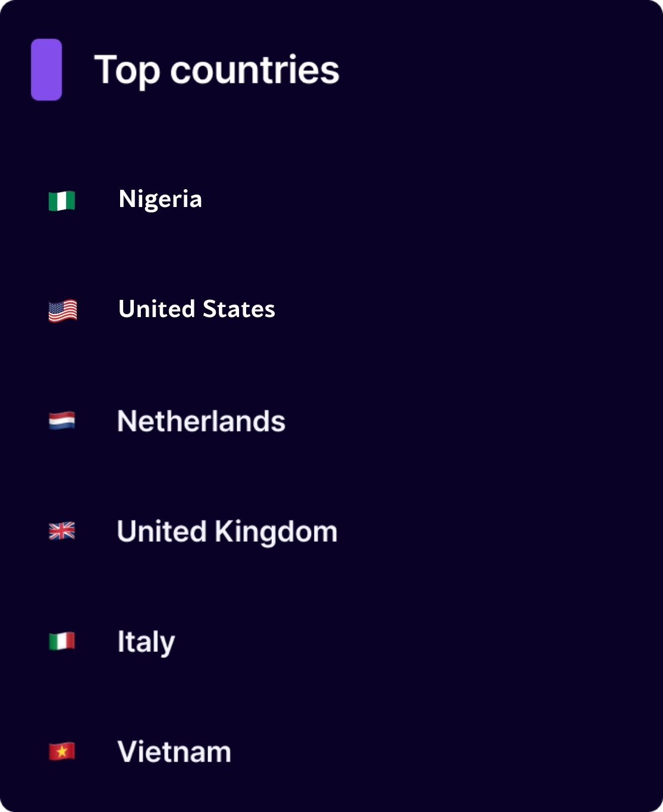
Task: Click the word "Top" in the heading
Action: (x=127, y=71)
